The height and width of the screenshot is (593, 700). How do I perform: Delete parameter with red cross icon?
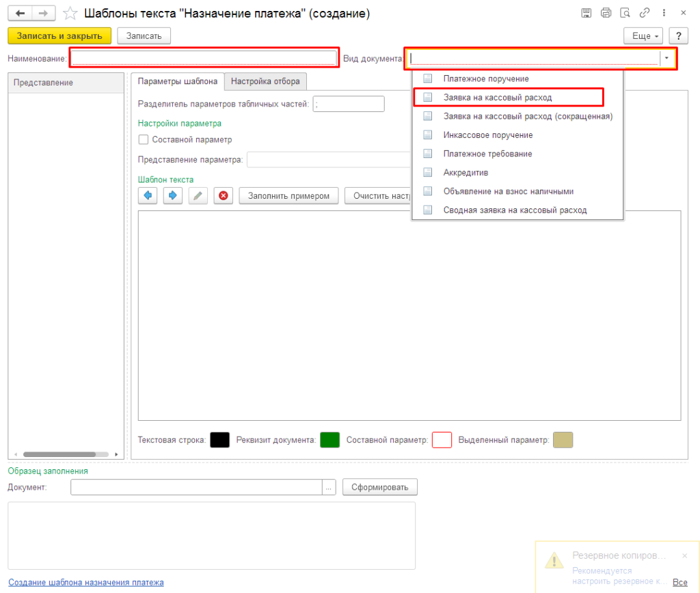click(223, 196)
